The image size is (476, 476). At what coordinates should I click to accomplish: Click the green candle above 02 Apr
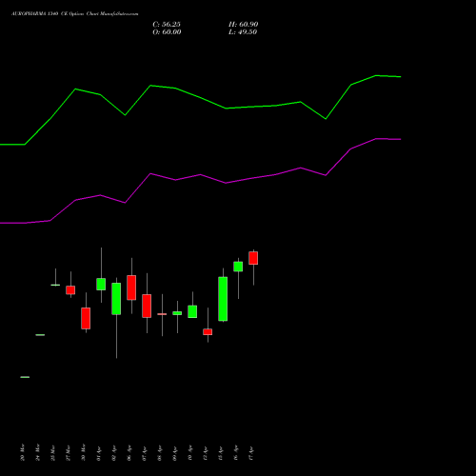(x=116, y=299)
